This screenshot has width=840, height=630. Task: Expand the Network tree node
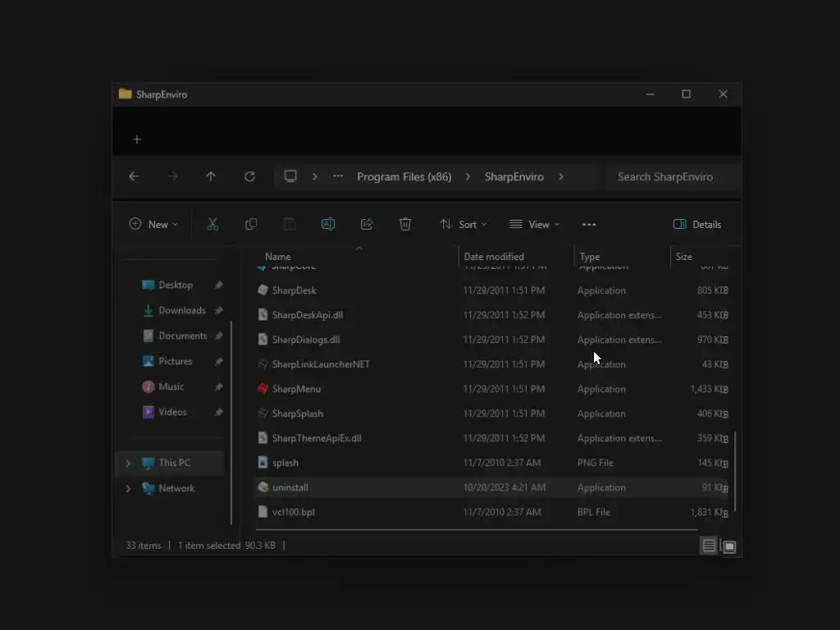pyautogui.click(x=128, y=489)
